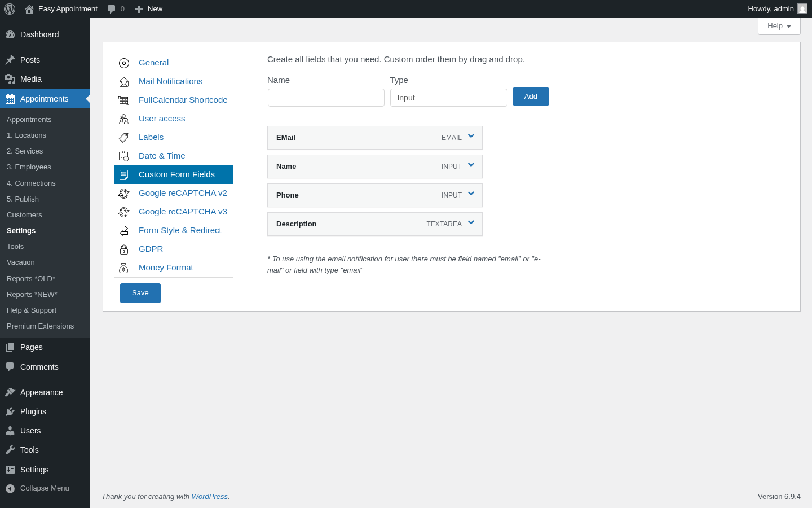
Task: Click the admin avatar image
Action: pyautogui.click(x=802, y=8)
